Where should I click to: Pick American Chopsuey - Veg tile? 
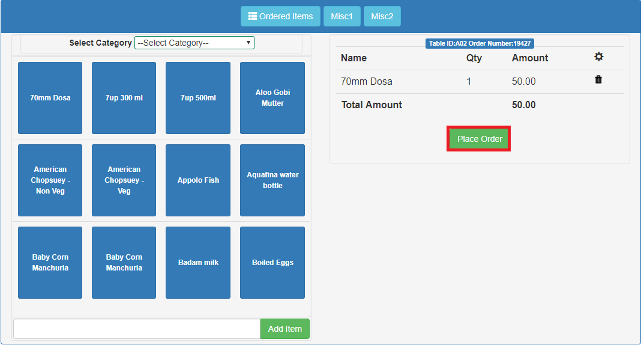(x=124, y=180)
